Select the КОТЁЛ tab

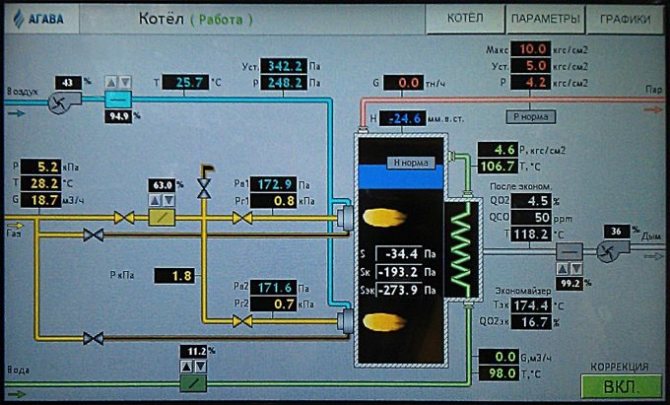click(463, 19)
